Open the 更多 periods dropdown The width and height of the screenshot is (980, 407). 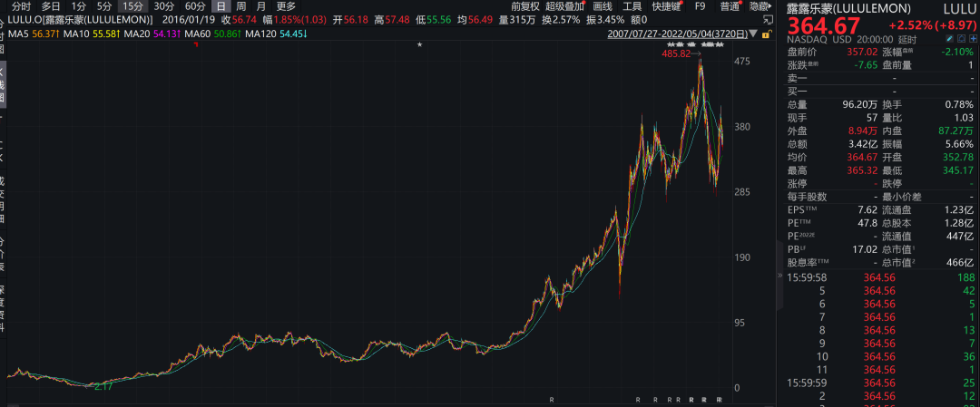(x=285, y=6)
